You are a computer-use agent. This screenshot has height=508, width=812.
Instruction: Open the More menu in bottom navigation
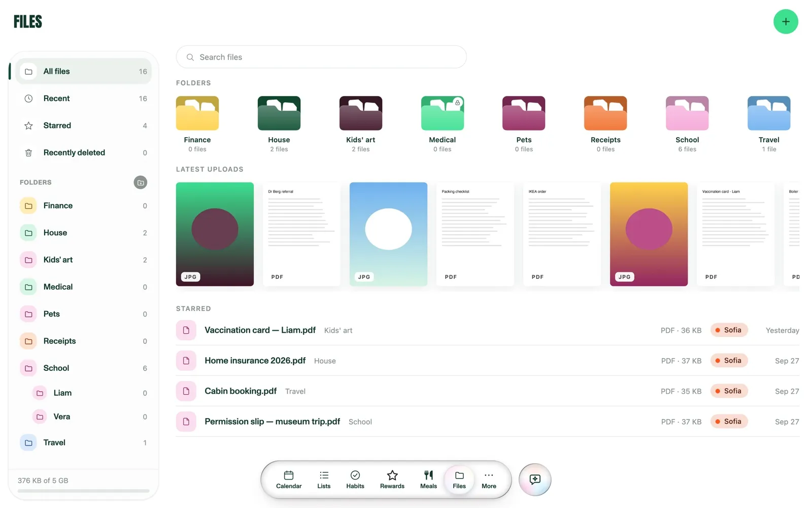click(489, 480)
